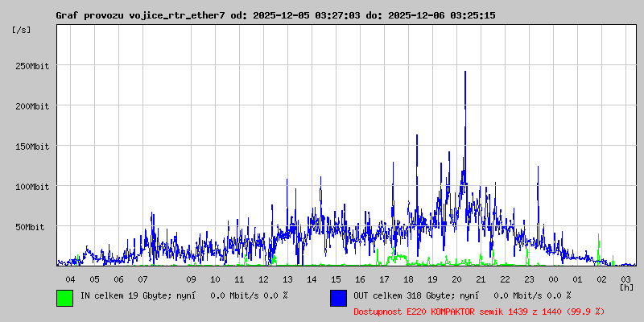Viewport: 644px width, 322px height.
Task: Click the [/s] unit label
Action: tap(22, 30)
